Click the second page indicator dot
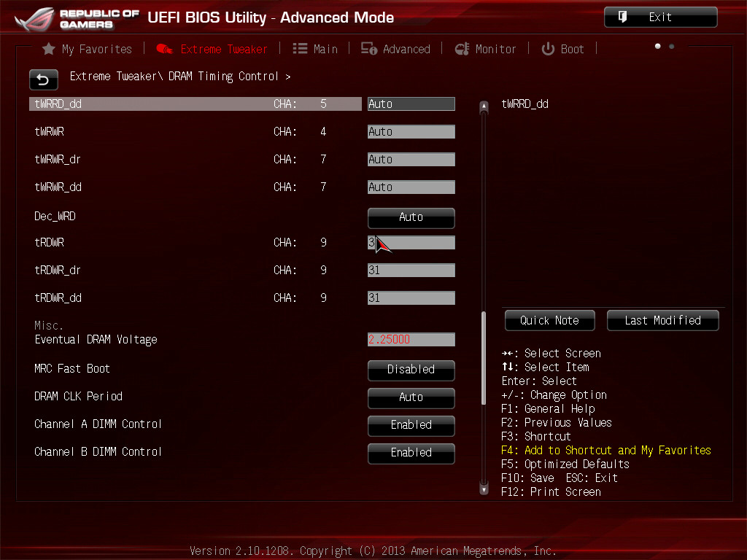This screenshot has height=560, width=747. [672, 46]
